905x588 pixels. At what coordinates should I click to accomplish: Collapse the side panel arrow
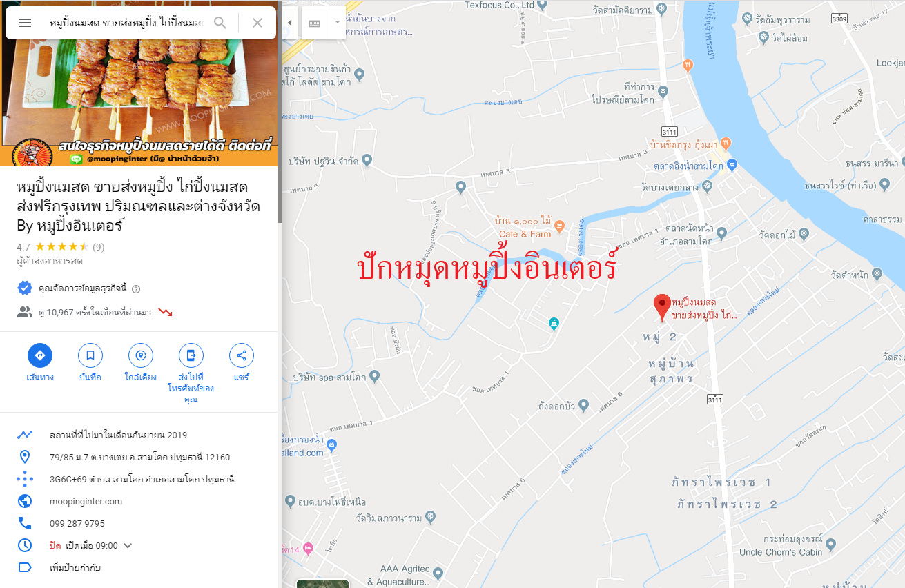[x=290, y=23]
